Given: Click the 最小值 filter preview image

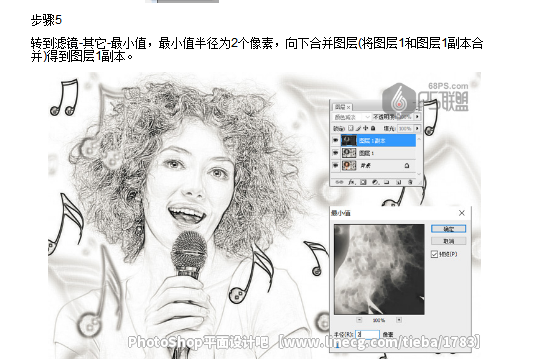Looking at the screenshot, I should (x=379, y=269).
